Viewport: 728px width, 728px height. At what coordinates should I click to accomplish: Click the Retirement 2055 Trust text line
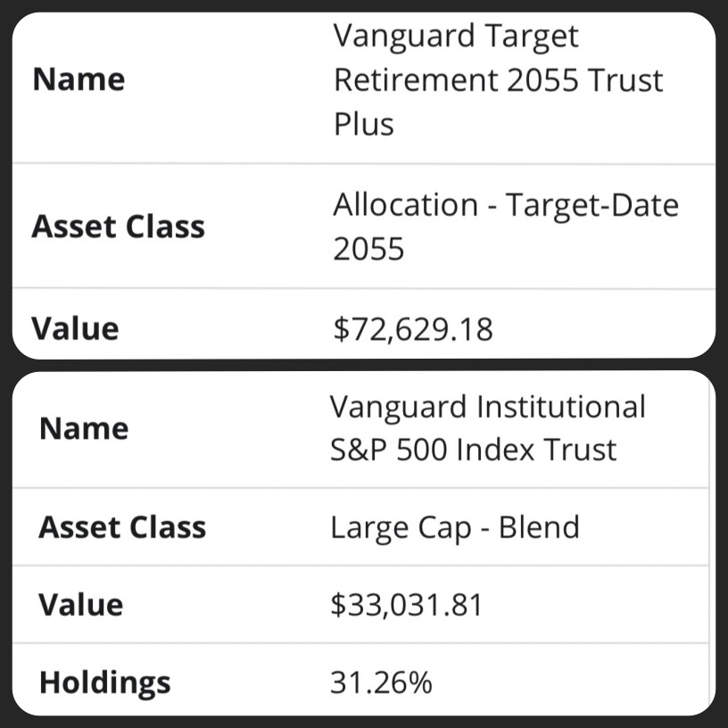[x=498, y=80]
